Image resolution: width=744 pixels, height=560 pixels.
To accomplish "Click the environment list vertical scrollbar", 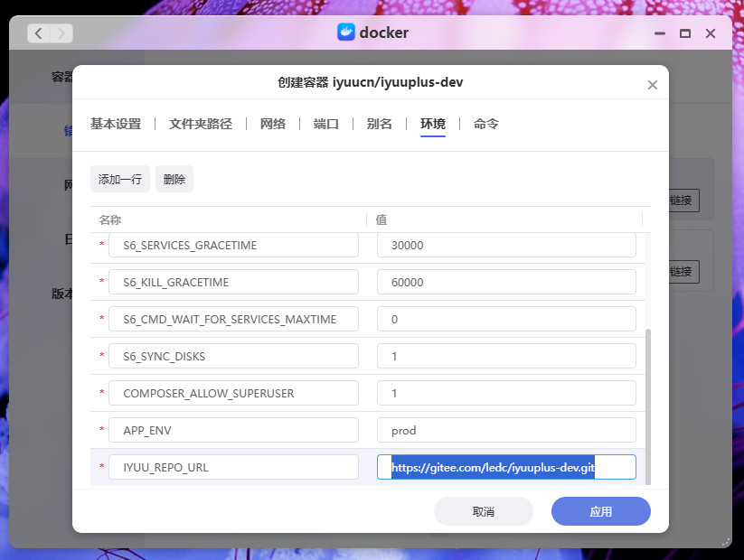I will tap(646, 406).
